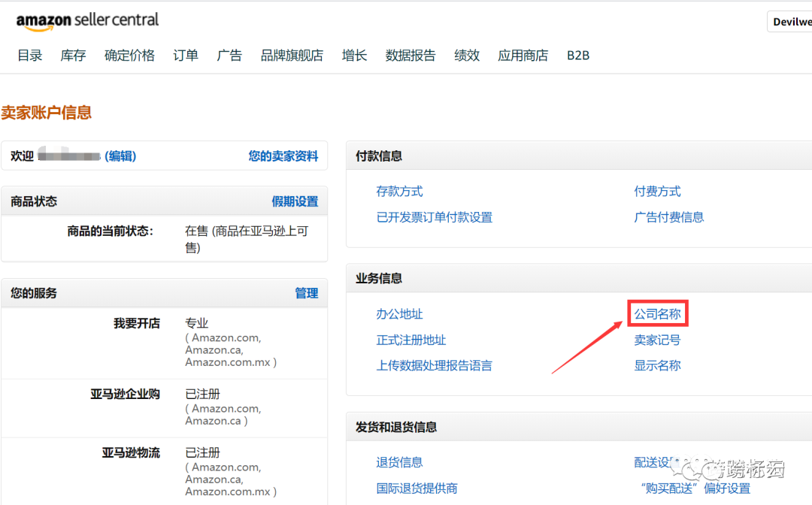Open 广告付费信息 link
Image resolution: width=812 pixels, height=505 pixels.
click(669, 217)
